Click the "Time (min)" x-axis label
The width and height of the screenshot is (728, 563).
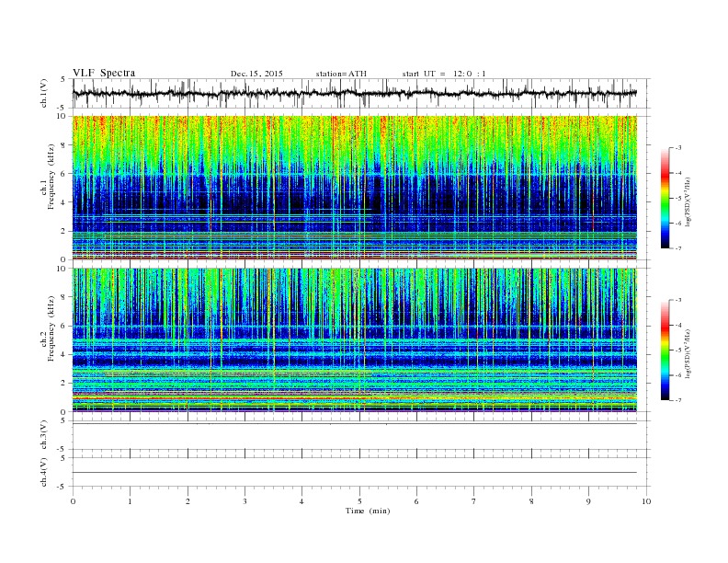pyautogui.click(x=368, y=511)
